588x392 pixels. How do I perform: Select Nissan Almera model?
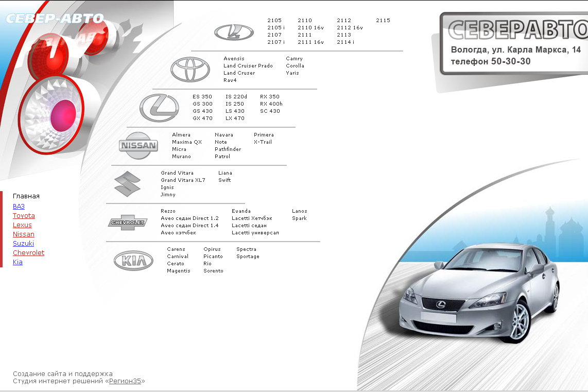[x=181, y=134]
